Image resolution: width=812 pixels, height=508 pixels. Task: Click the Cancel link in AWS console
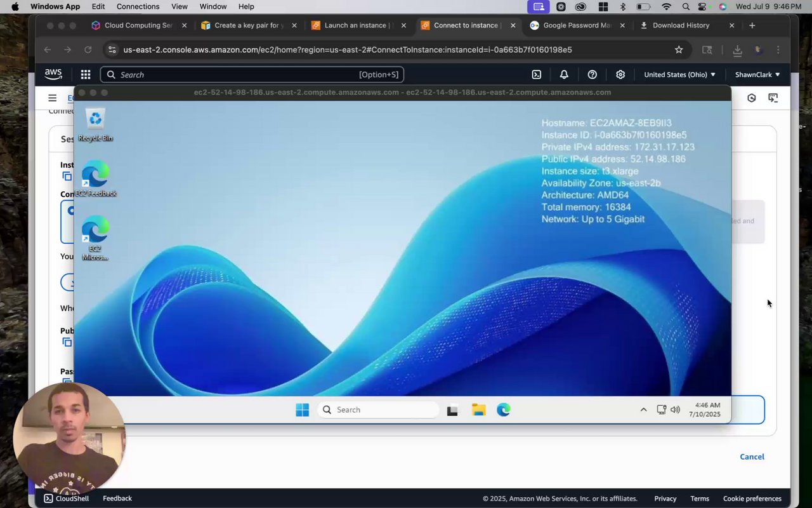pyautogui.click(x=752, y=457)
